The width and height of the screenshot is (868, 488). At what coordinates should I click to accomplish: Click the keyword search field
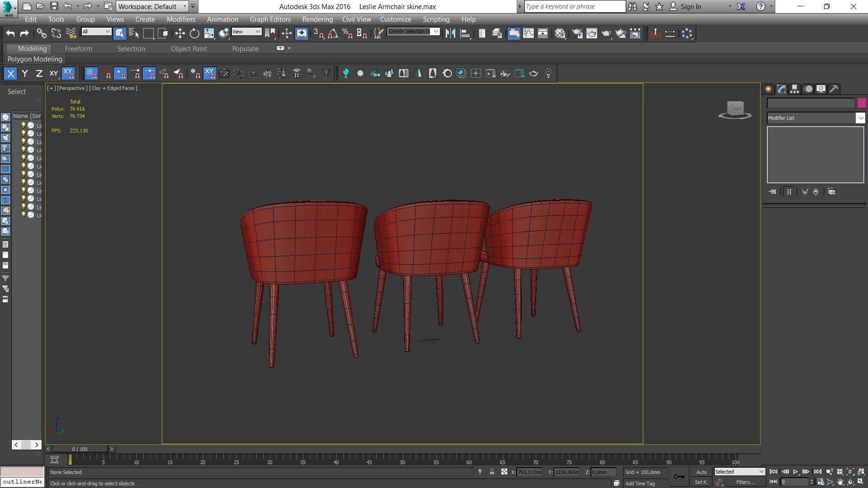pyautogui.click(x=575, y=6)
